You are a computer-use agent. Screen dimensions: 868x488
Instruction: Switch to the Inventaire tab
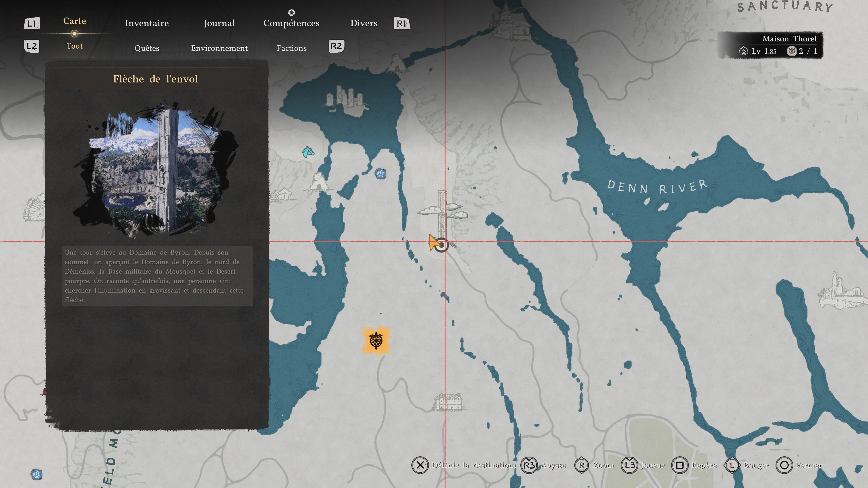[147, 23]
